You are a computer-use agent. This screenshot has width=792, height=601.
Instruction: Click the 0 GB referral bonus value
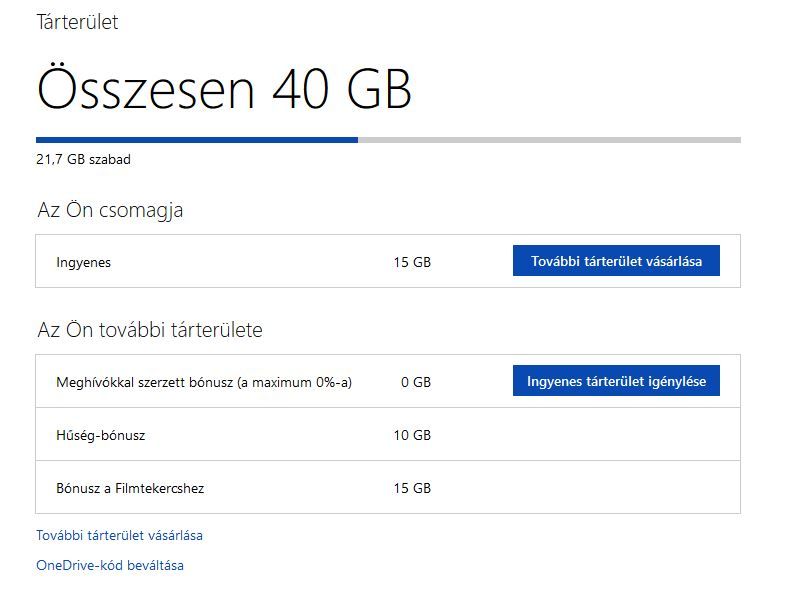pos(416,382)
